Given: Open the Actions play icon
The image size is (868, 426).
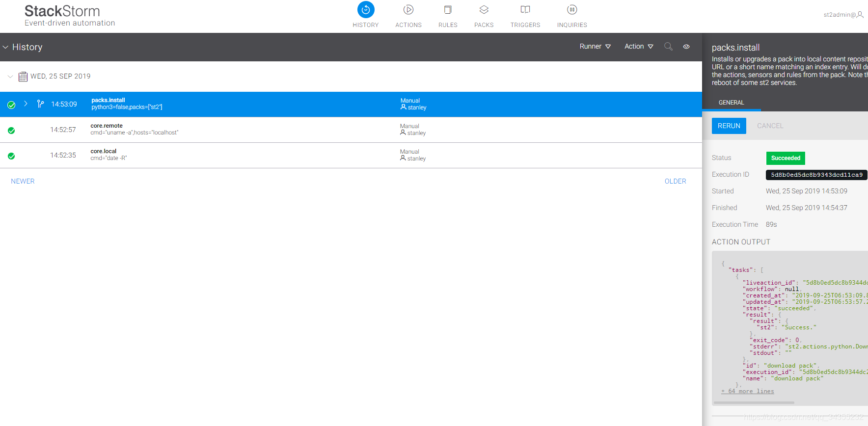Looking at the screenshot, I should click(408, 10).
